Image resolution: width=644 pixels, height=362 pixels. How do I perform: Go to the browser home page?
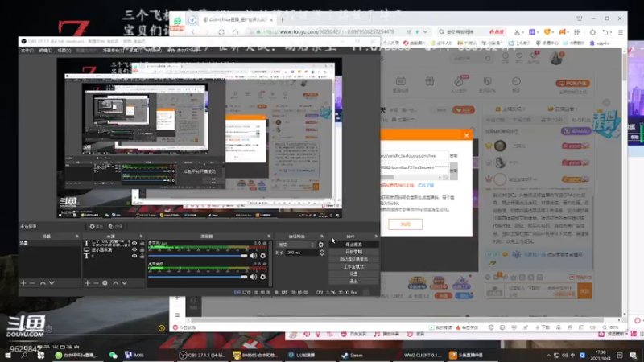click(x=235, y=32)
